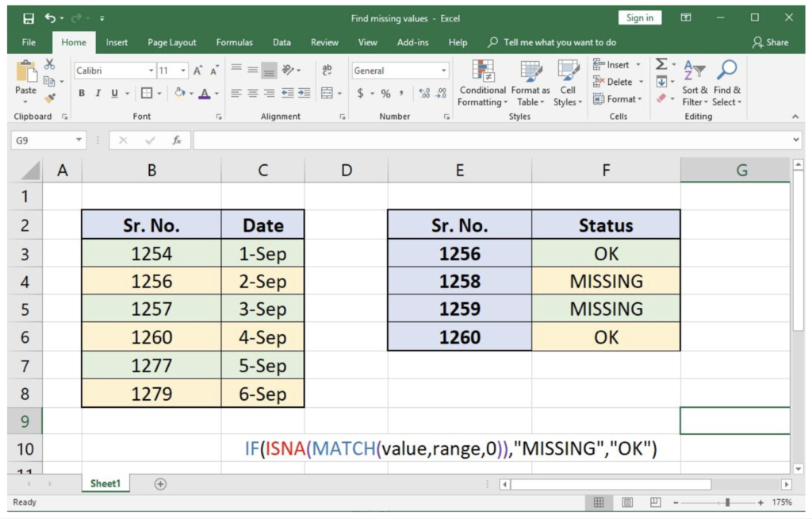The width and height of the screenshot is (812, 519).
Task: Toggle bold formatting
Action: click(82, 93)
